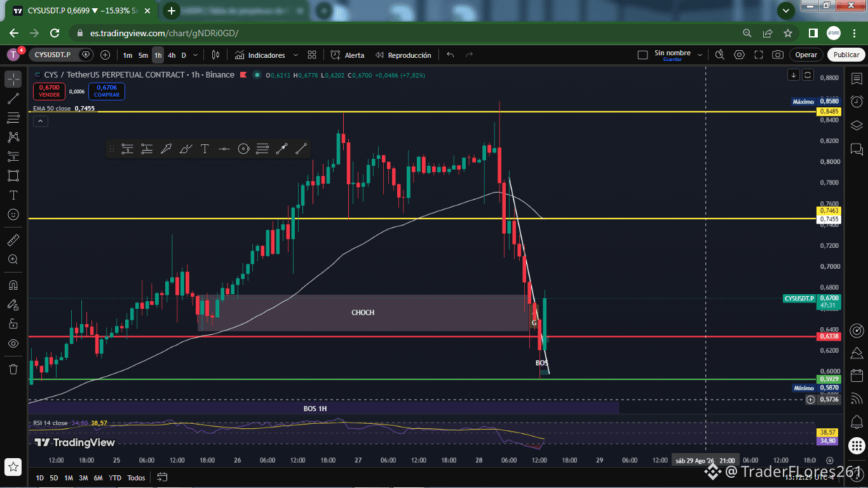Switch to the 1m timeframe
Viewport: 868px width, 488px height.
[128, 55]
